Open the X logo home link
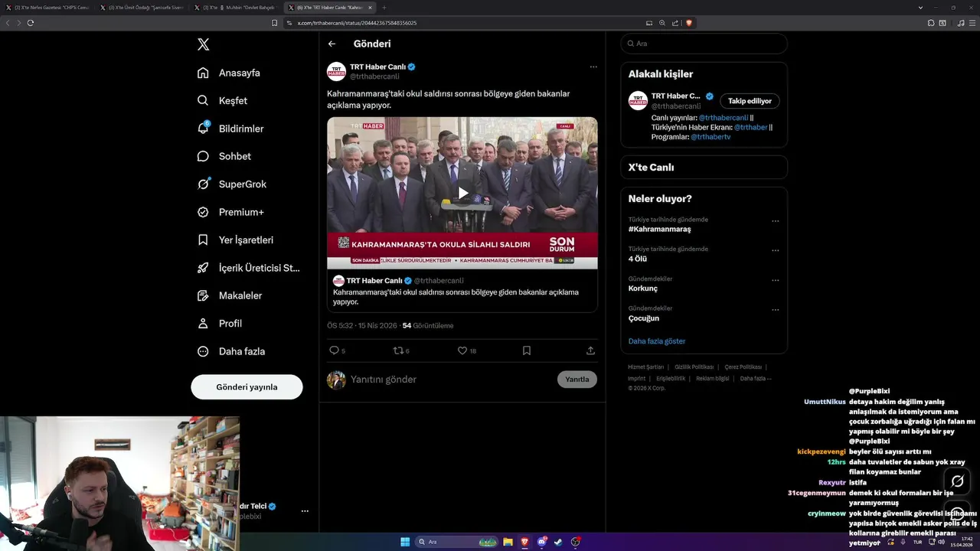The image size is (980, 551). (203, 44)
